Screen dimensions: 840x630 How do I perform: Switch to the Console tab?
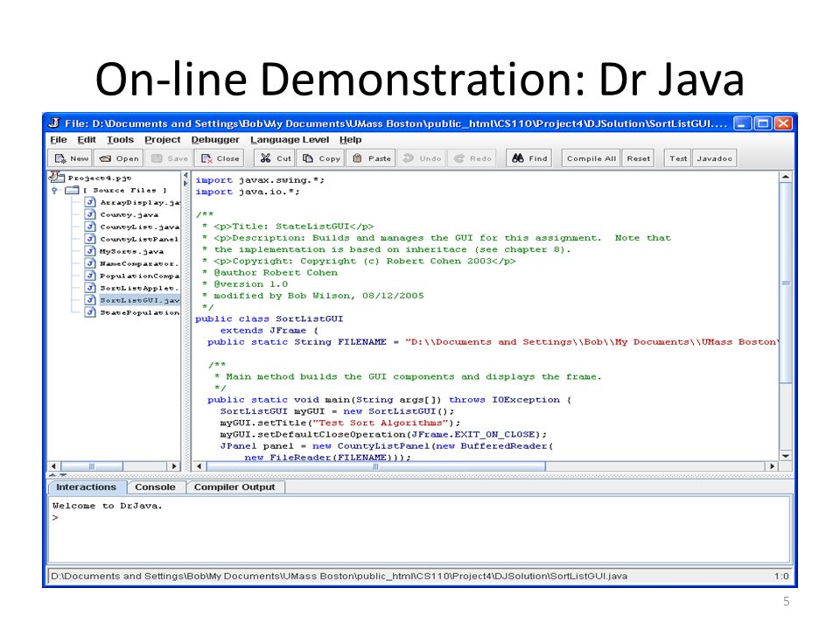[156, 487]
